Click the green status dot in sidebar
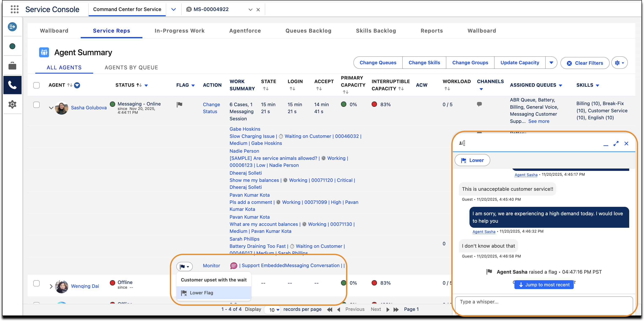The width and height of the screenshot is (644, 321). click(12, 46)
